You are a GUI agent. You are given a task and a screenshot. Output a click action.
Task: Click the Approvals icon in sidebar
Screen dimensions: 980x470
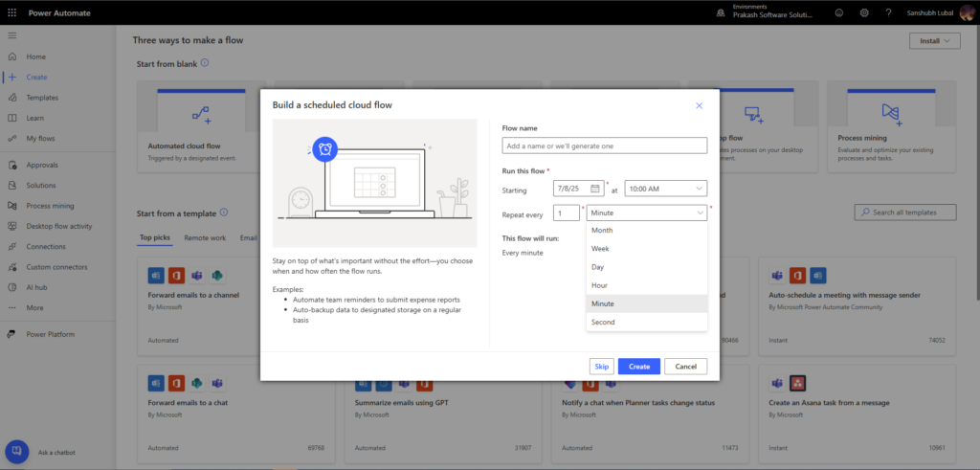point(12,165)
